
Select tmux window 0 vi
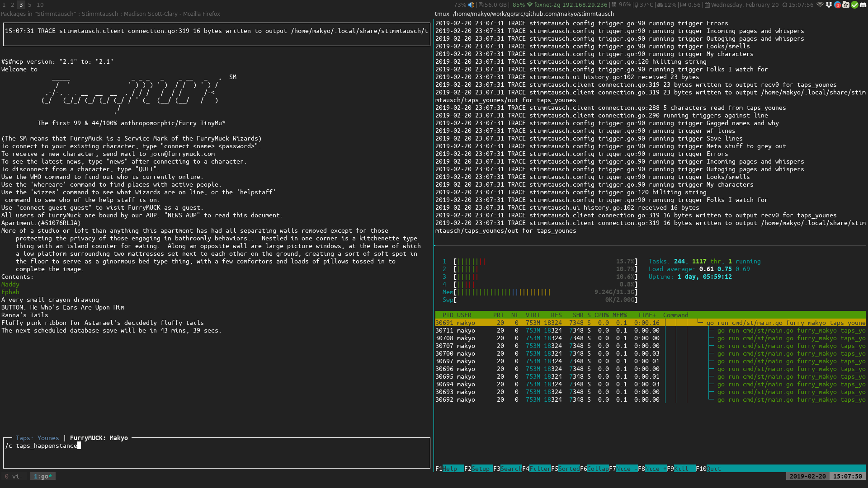tap(14, 476)
